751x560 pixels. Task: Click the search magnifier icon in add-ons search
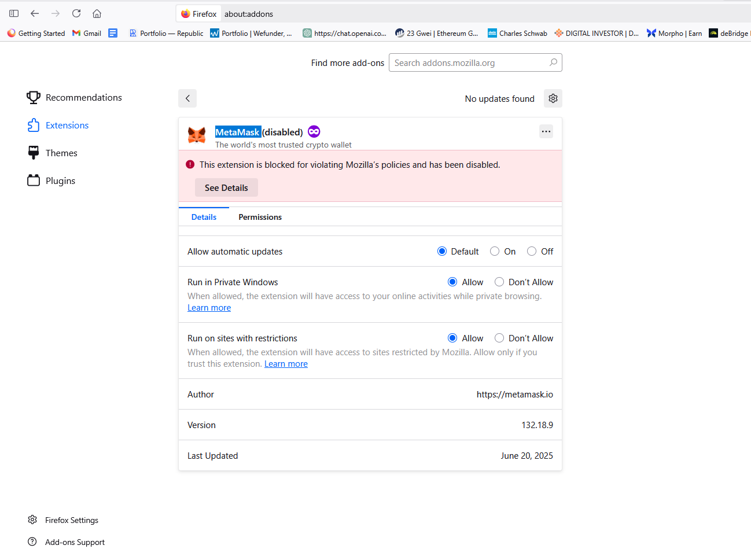pos(553,62)
